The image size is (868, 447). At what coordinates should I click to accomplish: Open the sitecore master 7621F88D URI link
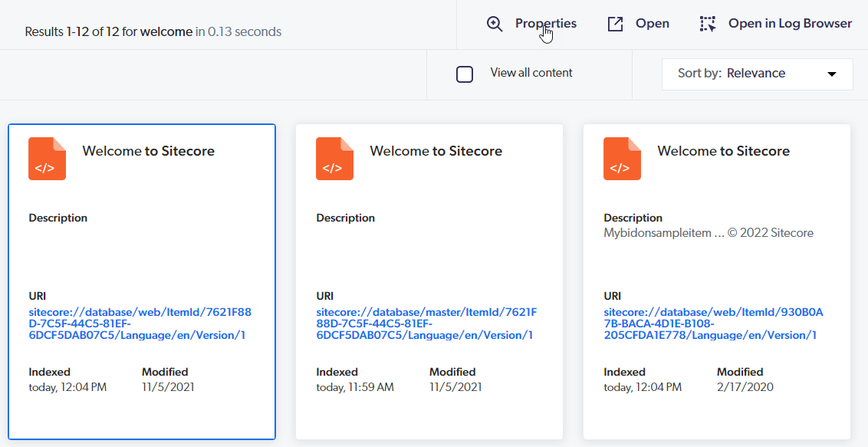(x=427, y=324)
